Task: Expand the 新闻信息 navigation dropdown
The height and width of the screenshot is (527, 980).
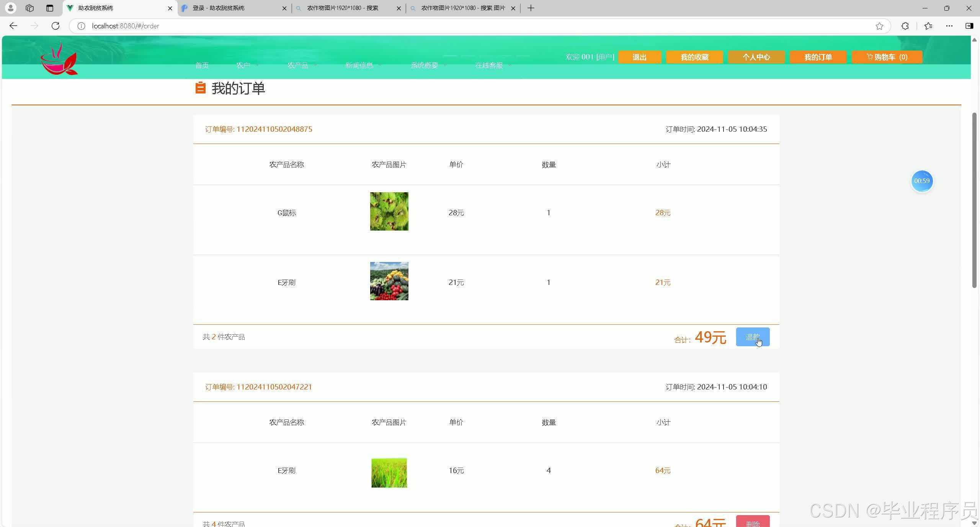Action: [363, 65]
